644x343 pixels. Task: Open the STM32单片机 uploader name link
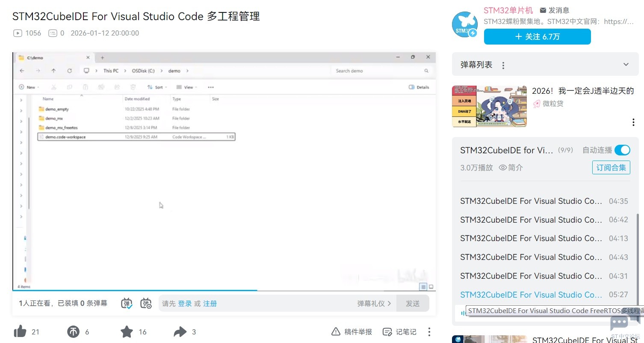[x=508, y=10]
